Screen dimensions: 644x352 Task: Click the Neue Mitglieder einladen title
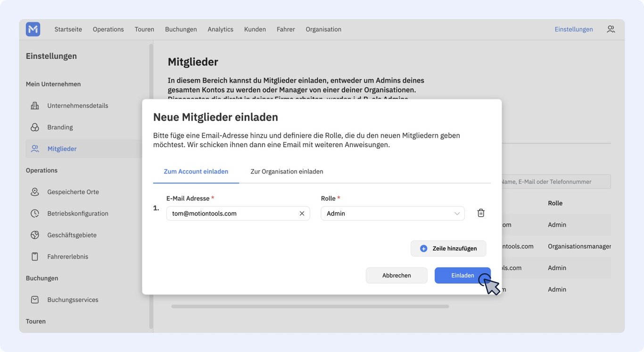(x=215, y=117)
